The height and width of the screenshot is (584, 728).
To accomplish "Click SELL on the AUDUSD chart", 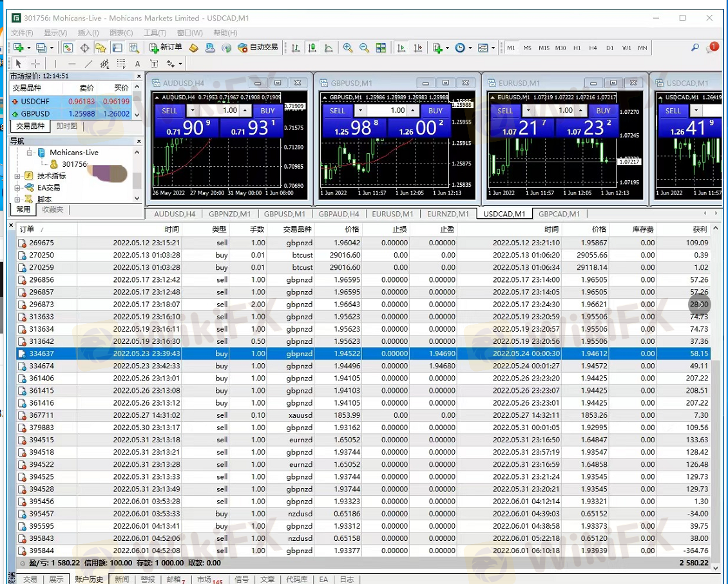I will [x=169, y=110].
